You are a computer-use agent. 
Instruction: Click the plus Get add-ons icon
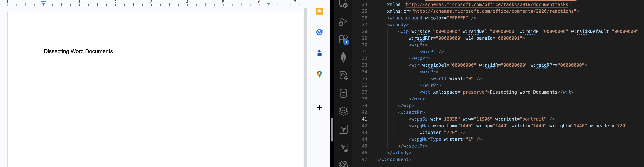point(319,107)
